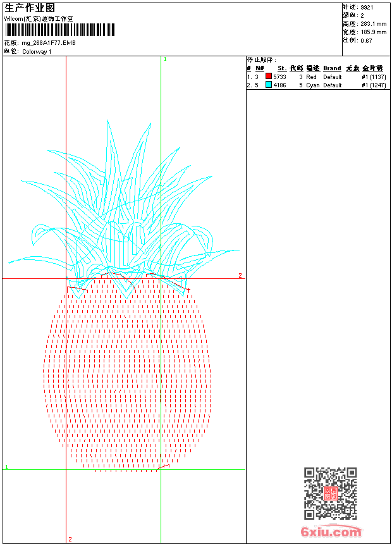Click the barcode under the Wilcom title
This screenshot has width=392, height=544.
[x=59, y=30]
